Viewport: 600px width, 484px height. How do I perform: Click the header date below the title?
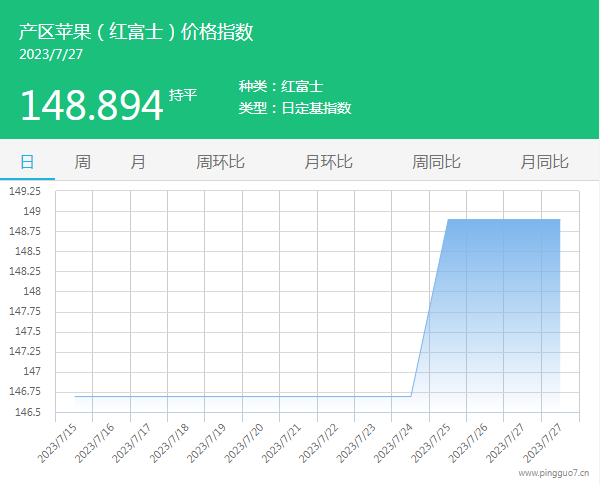click(51, 54)
